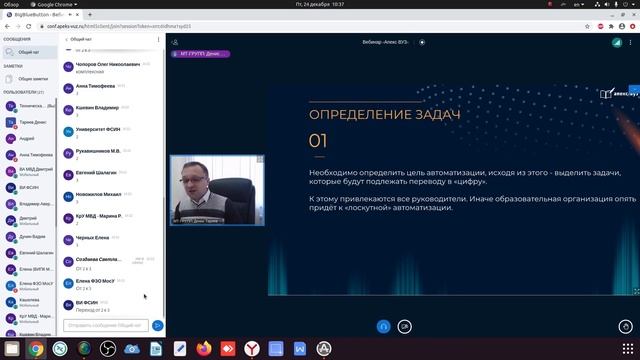640x360 pixels.
Task: Click Чопоров Олег Николаевич chat message
Action: (109, 67)
